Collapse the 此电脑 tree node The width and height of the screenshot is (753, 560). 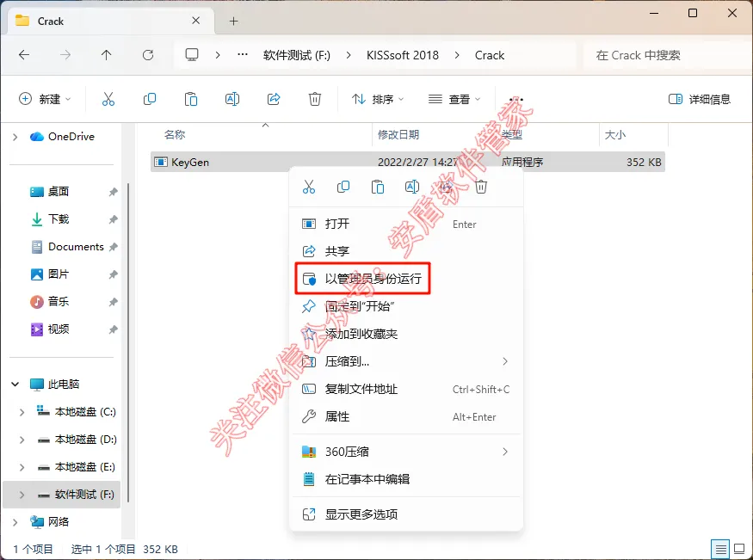tap(15, 384)
